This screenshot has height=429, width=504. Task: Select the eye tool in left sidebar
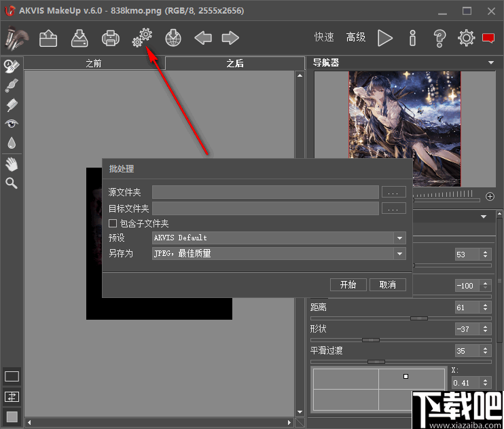(x=12, y=124)
